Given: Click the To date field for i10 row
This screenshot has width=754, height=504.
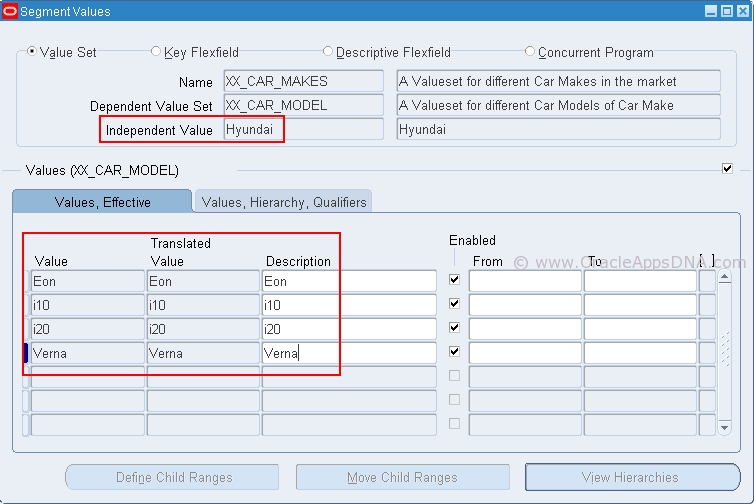Looking at the screenshot, I should 641,305.
